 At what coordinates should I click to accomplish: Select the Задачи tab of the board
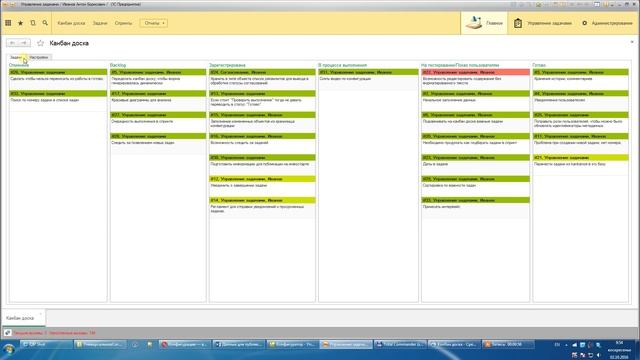point(16,57)
